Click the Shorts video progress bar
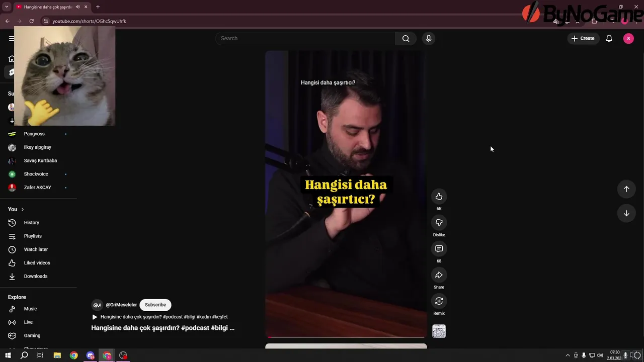This screenshot has height=362, width=644. pyautogui.click(x=346, y=337)
